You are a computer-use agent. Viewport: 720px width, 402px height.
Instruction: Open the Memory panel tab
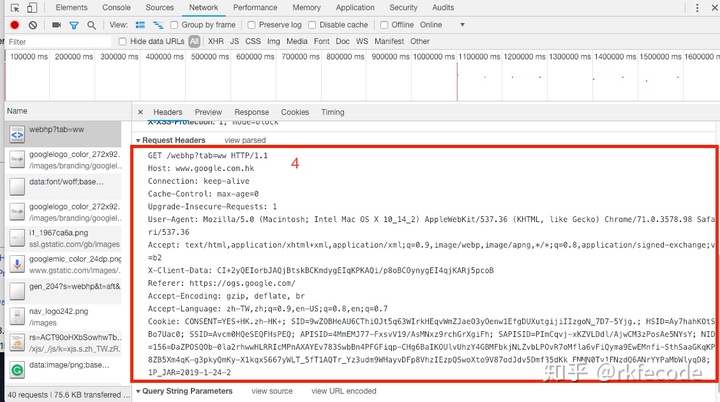tap(306, 7)
